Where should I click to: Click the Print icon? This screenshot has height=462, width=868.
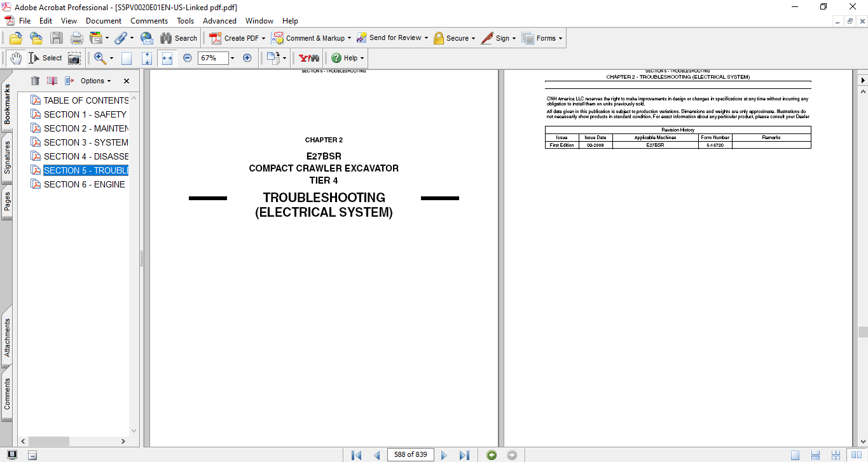point(76,38)
